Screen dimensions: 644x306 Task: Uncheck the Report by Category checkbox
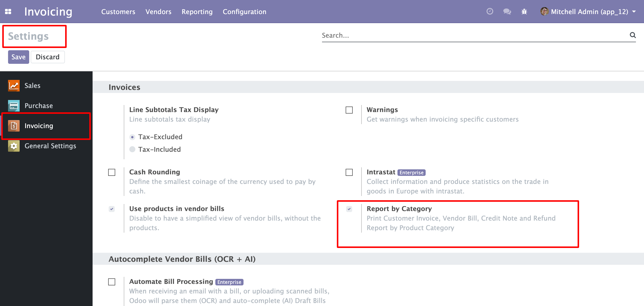(x=349, y=209)
